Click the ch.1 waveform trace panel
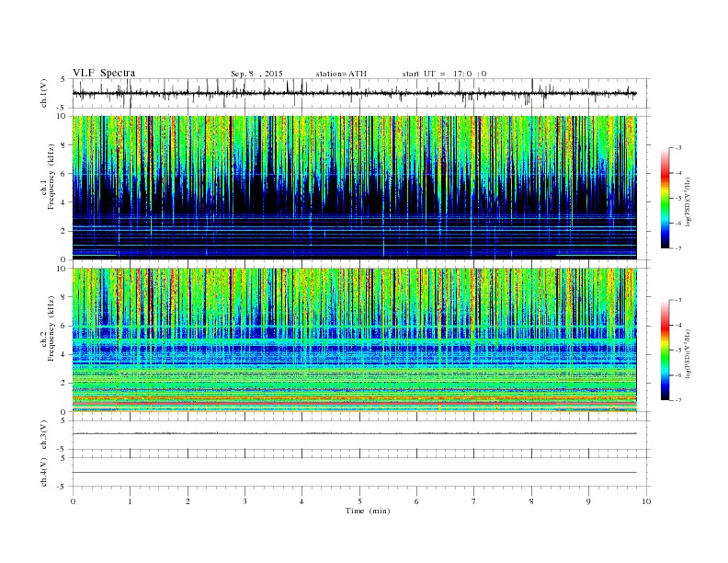 [361, 93]
